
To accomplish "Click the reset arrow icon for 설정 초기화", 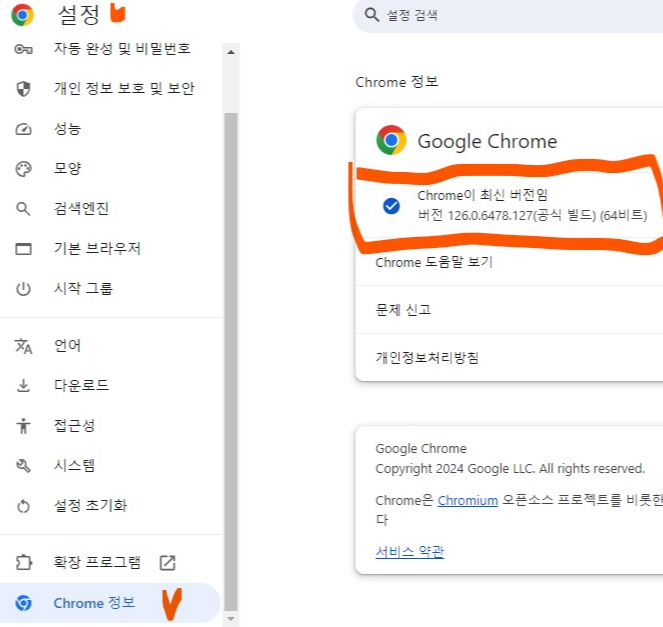I will [23, 506].
